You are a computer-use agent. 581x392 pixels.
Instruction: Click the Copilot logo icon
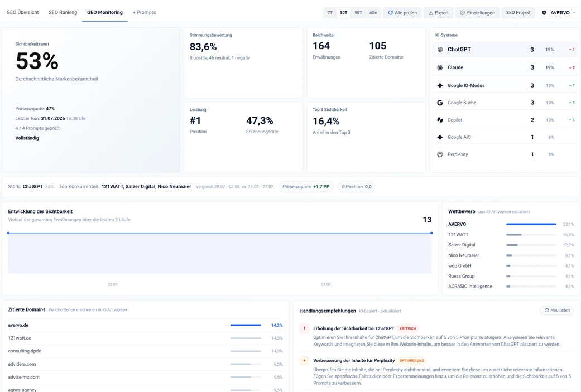coord(440,120)
